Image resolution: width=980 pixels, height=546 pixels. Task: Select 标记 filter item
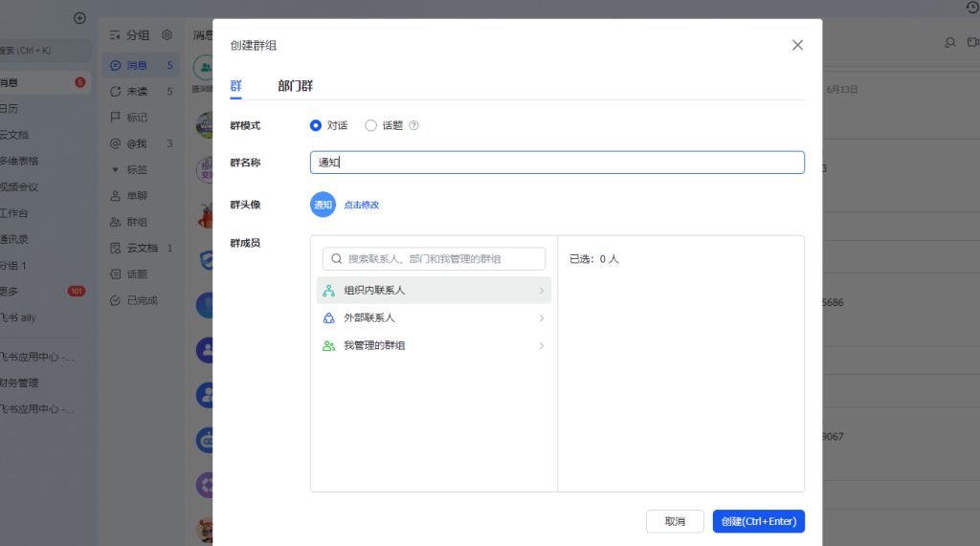coord(142,118)
